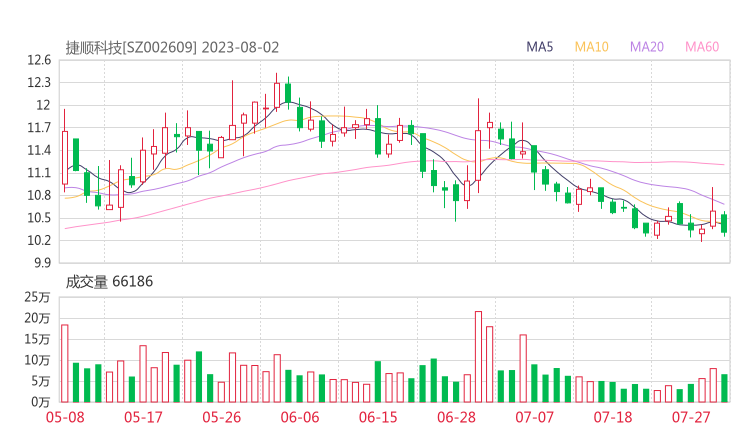Click the 06-28 date label
The width and height of the screenshot is (740, 440).
456,417
